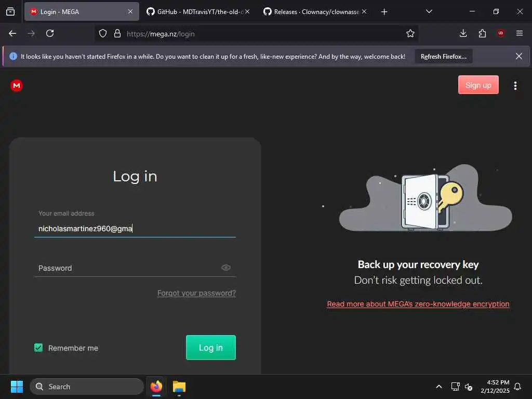Open the MEGA three-dot menu
Image resolution: width=532 pixels, height=399 pixels.
[x=515, y=86]
